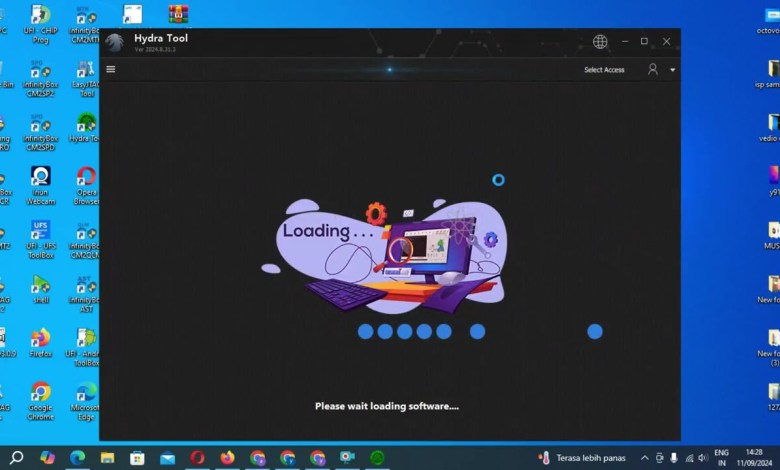Close the Hydra Tool window
Screen dimensions: 780x470
pos(667,42)
